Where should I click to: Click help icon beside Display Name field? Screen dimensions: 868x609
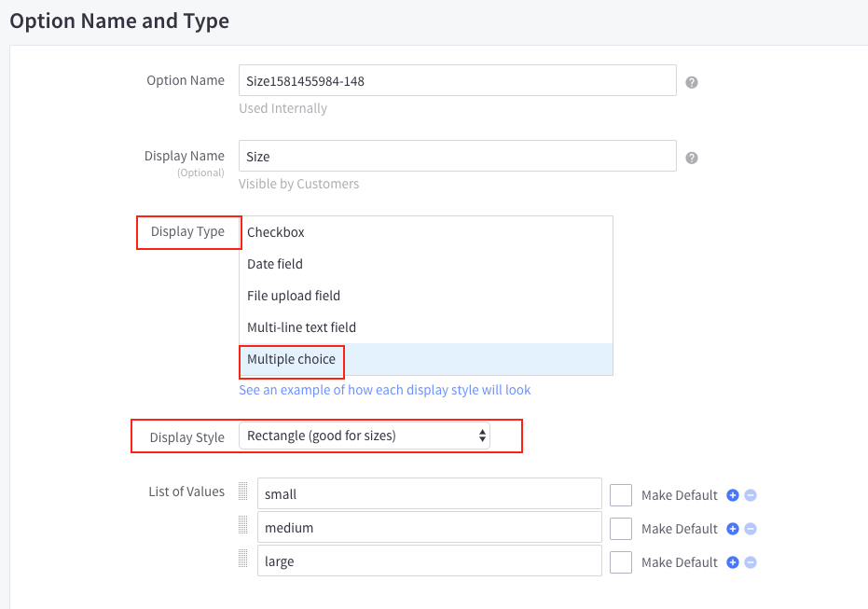[692, 158]
